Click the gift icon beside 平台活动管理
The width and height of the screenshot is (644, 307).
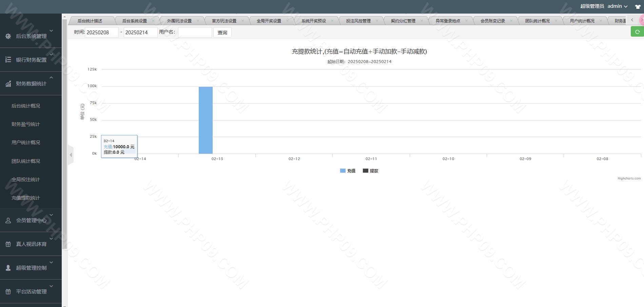click(x=8, y=292)
